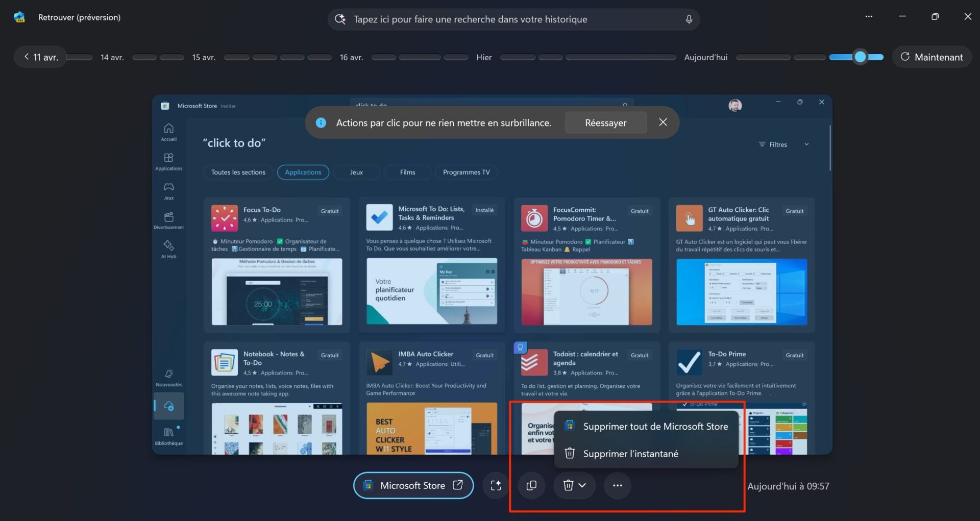
Task: Open AI Hub in Store sidebar
Action: pyautogui.click(x=168, y=250)
